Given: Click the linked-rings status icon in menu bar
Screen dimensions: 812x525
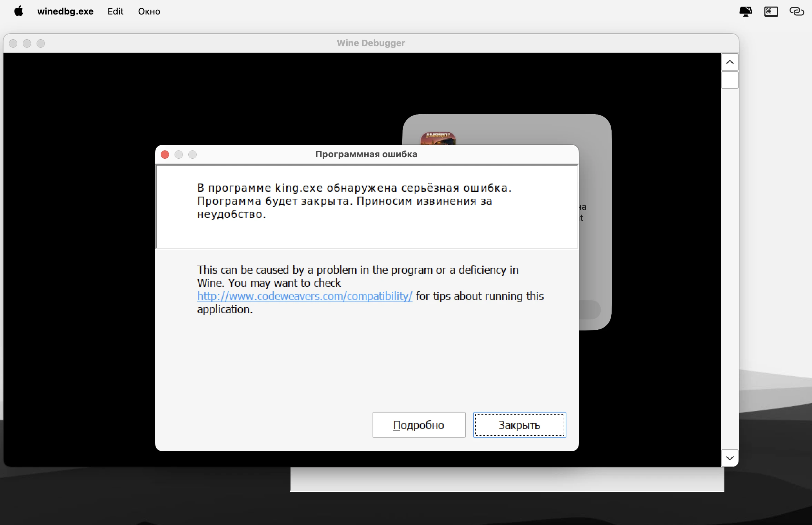Looking at the screenshot, I should tap(797, 11).
